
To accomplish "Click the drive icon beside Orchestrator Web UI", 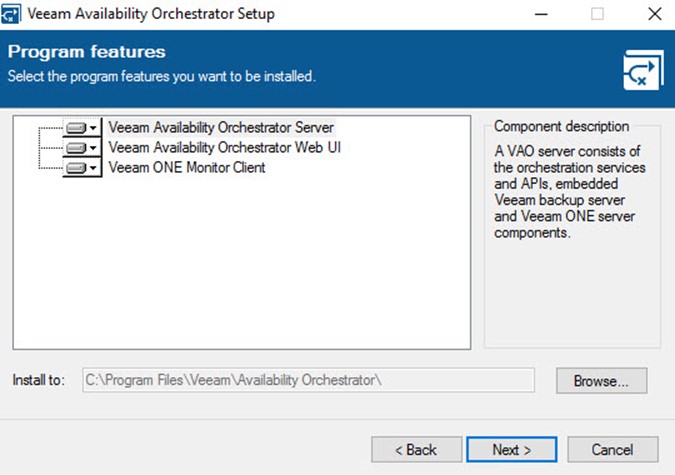I will coord(76,148).
